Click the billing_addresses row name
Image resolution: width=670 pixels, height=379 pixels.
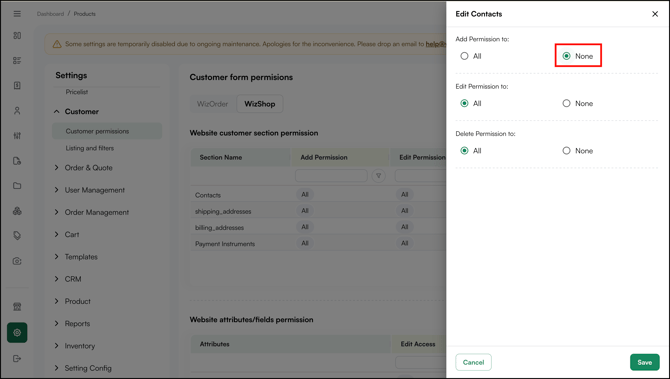coord(220,228)
